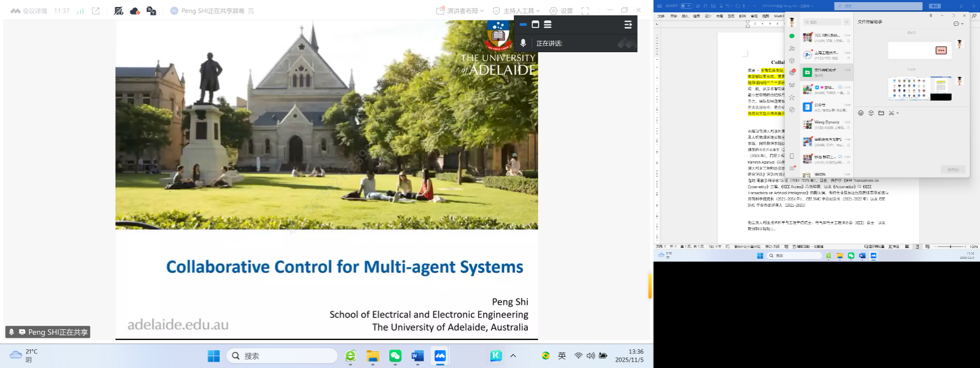Switch the floating panel to list view
Viewport: 980px width, 368px height.
548,24
